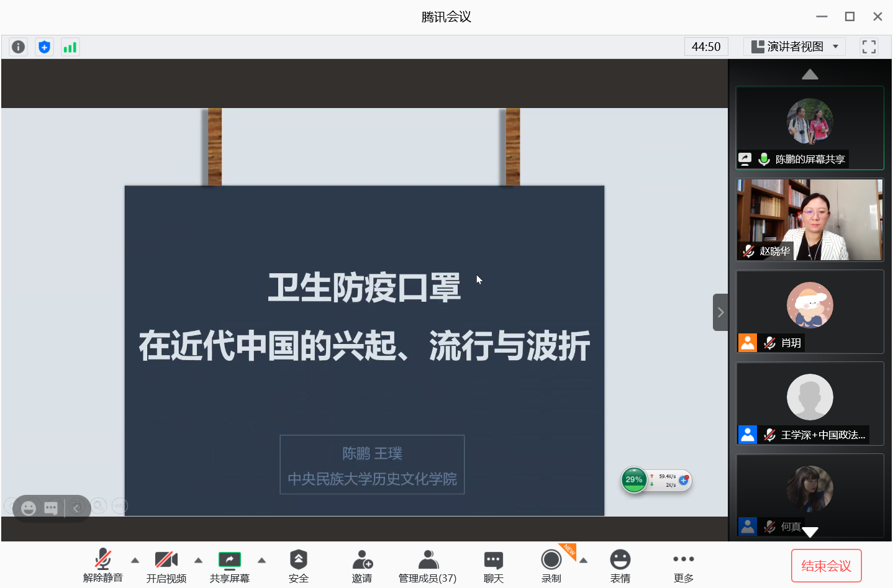
Task: Check the green network signal icon
Action: click(70, 47)
